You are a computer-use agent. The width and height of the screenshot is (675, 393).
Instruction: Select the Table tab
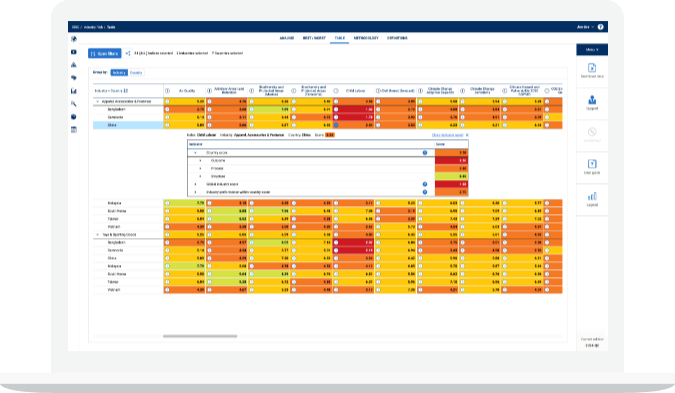pos(340,38)
